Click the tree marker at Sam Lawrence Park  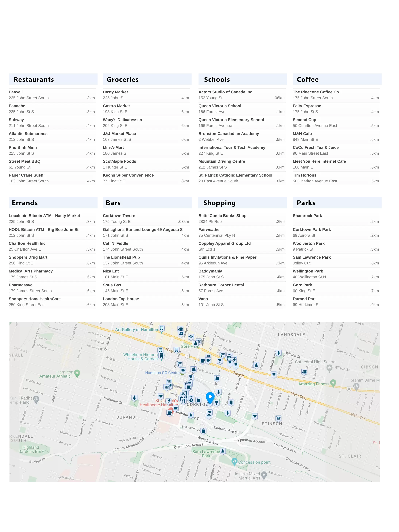coord(223,451)
